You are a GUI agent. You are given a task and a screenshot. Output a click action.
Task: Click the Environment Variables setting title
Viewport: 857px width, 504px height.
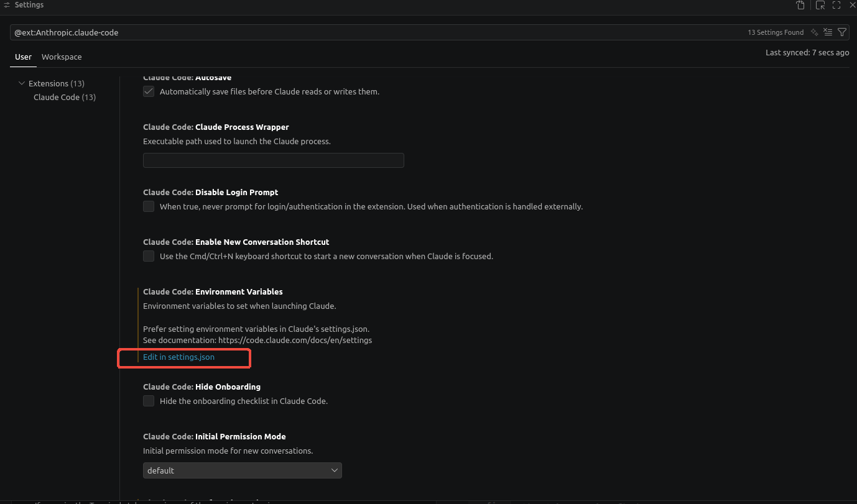click(x=213, y=291)
